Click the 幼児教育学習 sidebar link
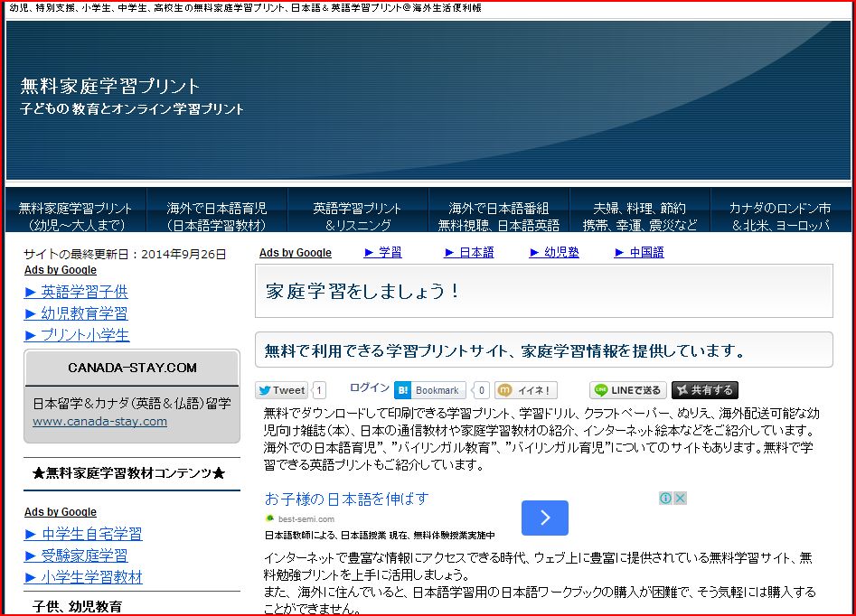Screen dimensions: 856x616 click(77, 313)
